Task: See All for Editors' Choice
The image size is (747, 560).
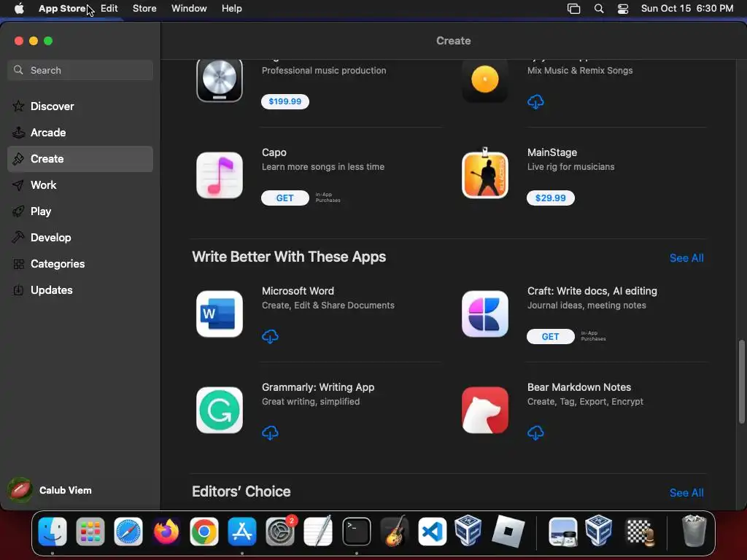Action: click(x=686, y=493)
